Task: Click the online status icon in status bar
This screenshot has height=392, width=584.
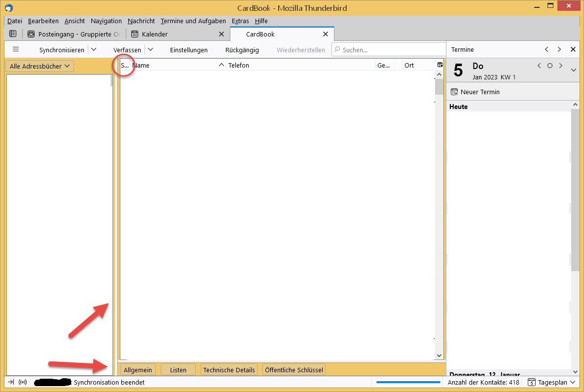Action: [23, 382]
